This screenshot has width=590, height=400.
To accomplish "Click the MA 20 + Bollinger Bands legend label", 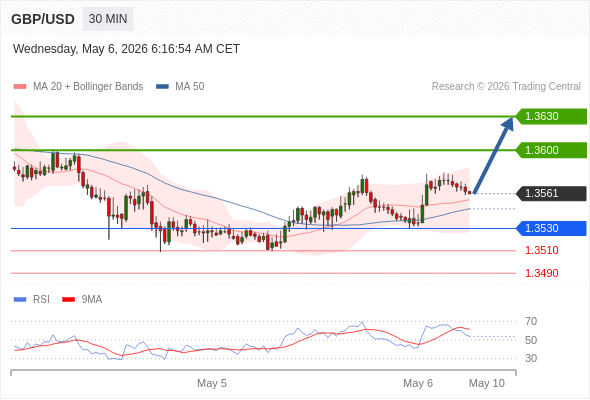I will pos(88,87).
